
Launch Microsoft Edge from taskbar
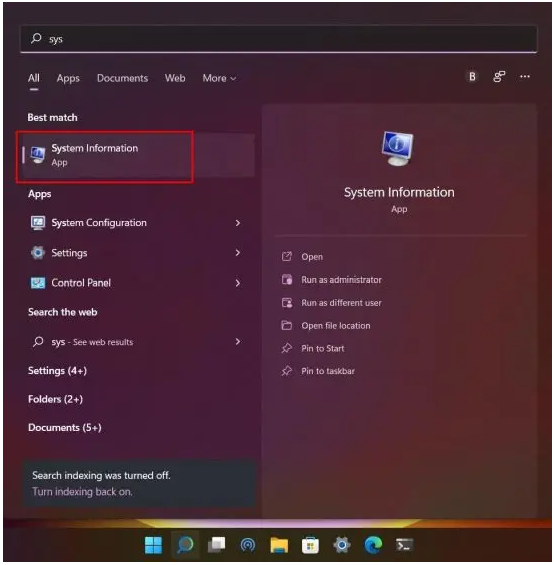pyautogui.click(x=373, y=545)
